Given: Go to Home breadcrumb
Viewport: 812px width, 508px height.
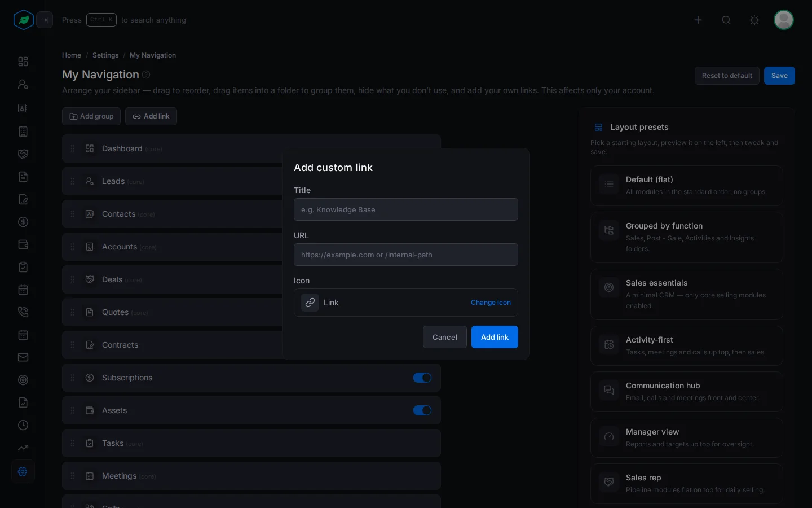Looking at the screenshot, I should click(72, 55).
